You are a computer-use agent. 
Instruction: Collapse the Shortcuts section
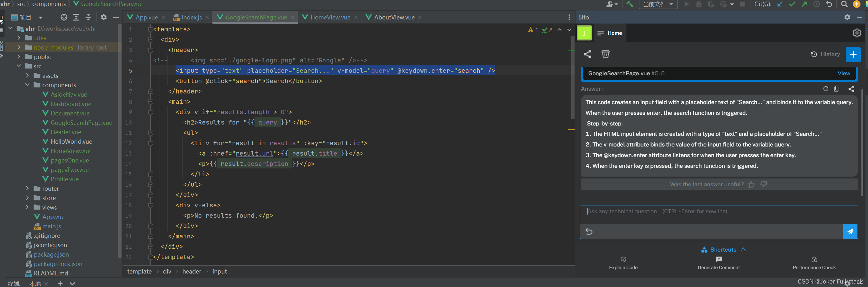pos(743,249)
